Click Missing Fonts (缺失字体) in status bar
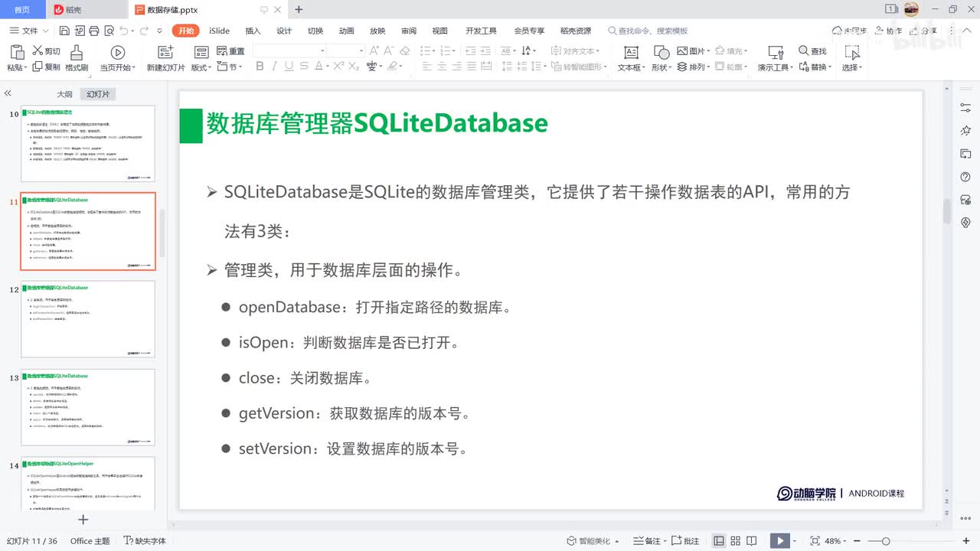The width and height of the screenshot is (980, 551). pos(145,541)
